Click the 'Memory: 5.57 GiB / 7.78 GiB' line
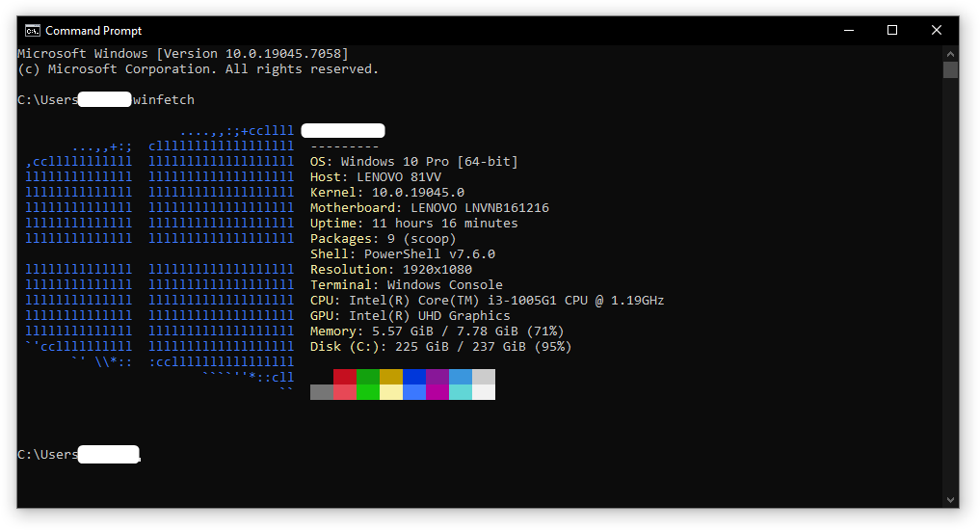 (437, 331)
